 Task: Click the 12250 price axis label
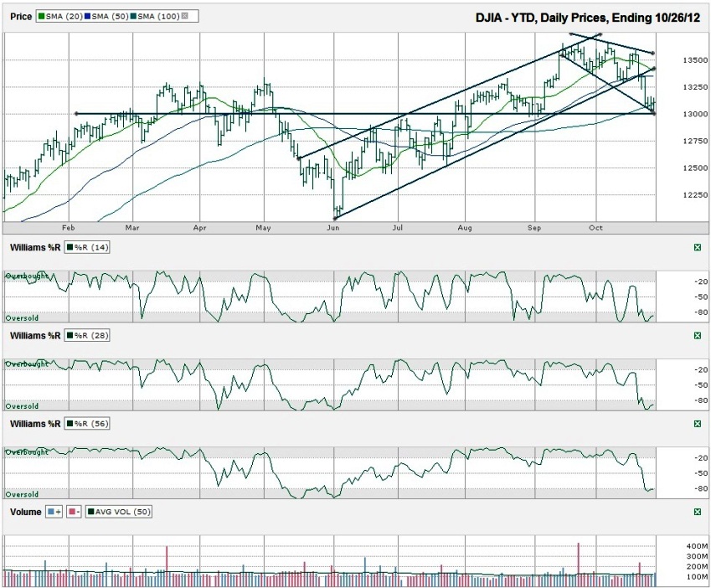click(695, 195)
